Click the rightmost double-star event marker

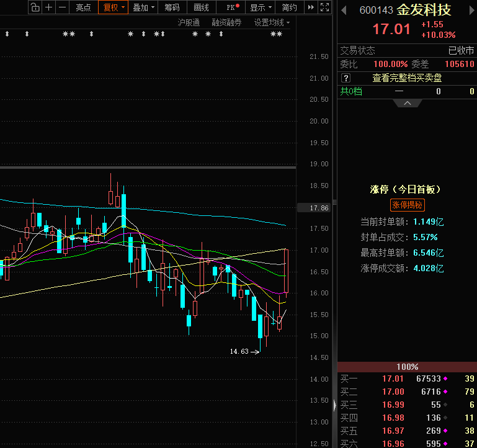coord(276,34)
